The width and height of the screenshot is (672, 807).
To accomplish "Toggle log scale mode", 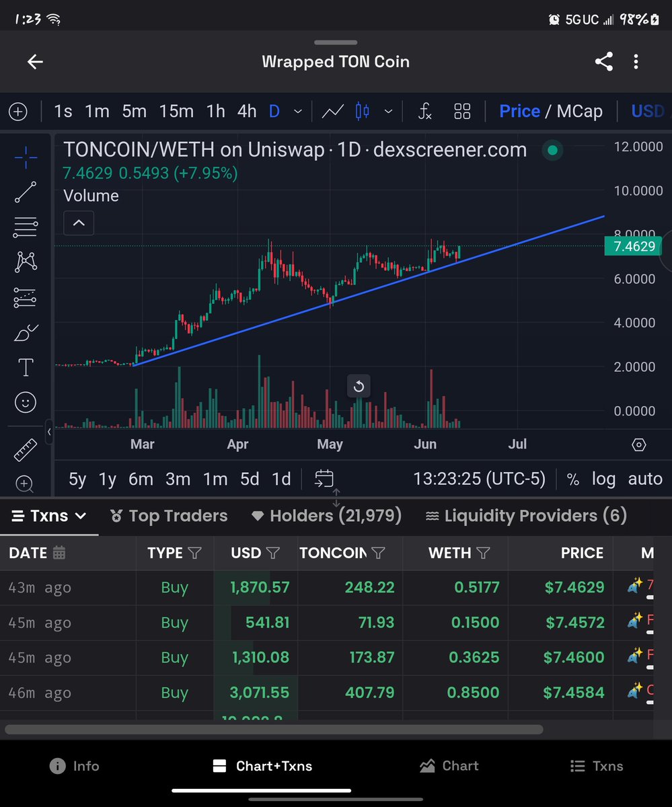I will [603, 479].
